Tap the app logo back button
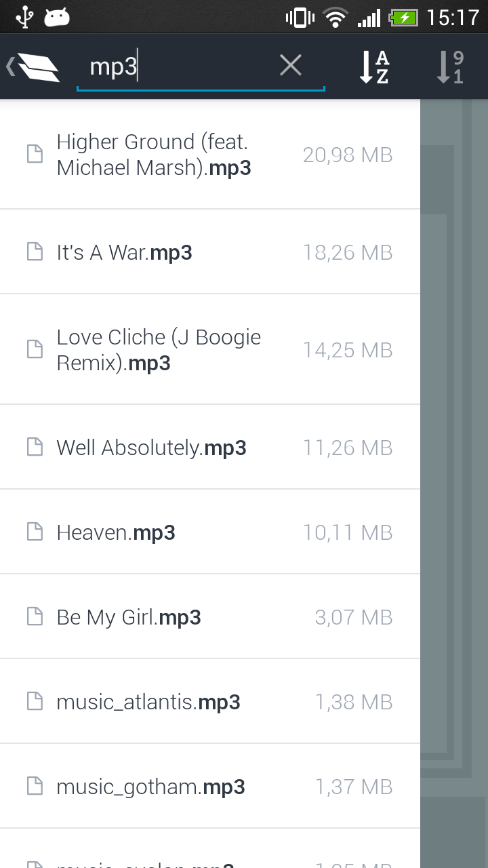The height and width of the screenshot is (868, 488). point(34,66)
